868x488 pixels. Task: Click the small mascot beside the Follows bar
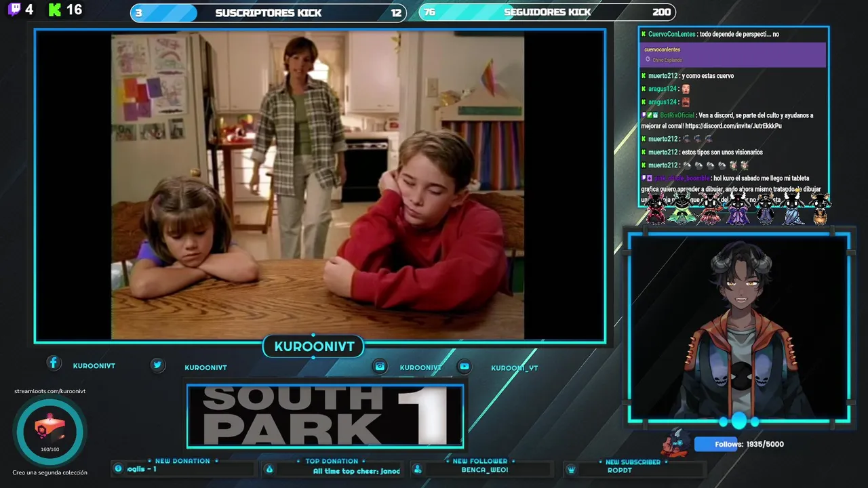tap(675, 442)
